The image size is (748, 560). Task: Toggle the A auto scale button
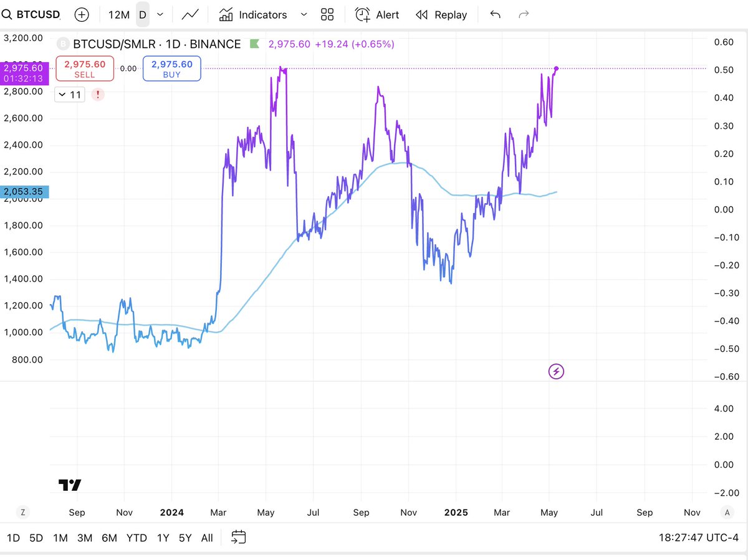(727, 512)
